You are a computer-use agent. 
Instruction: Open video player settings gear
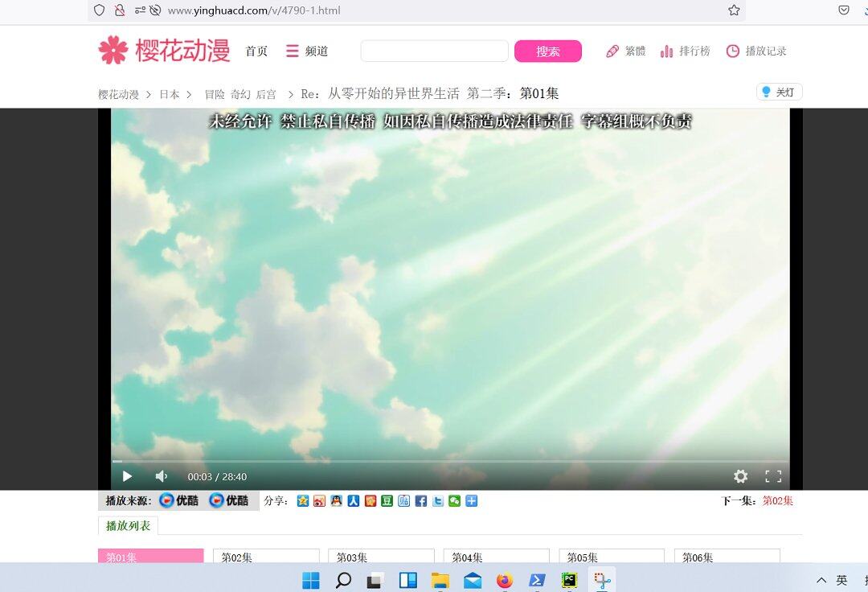pyautogui.click(x=740, y=476)
